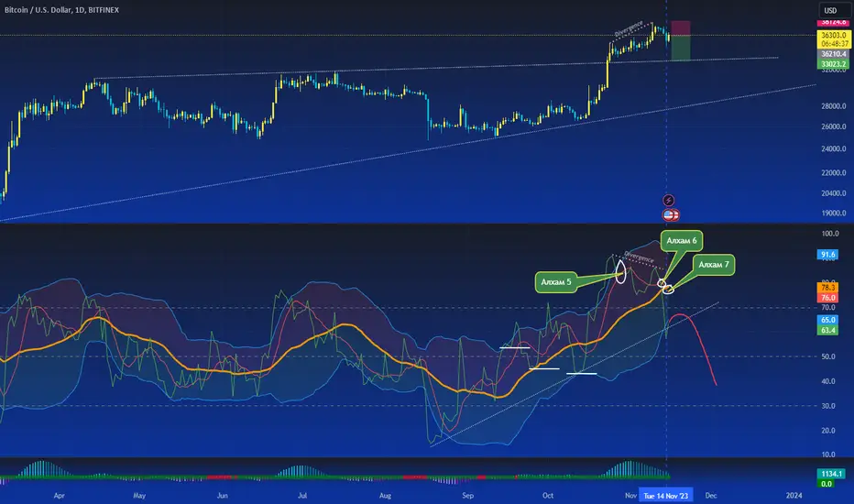Image resolution: width=854 pixels, height=504 pixels.
Task: Click the May label on time axis
Action: point(139,495)
